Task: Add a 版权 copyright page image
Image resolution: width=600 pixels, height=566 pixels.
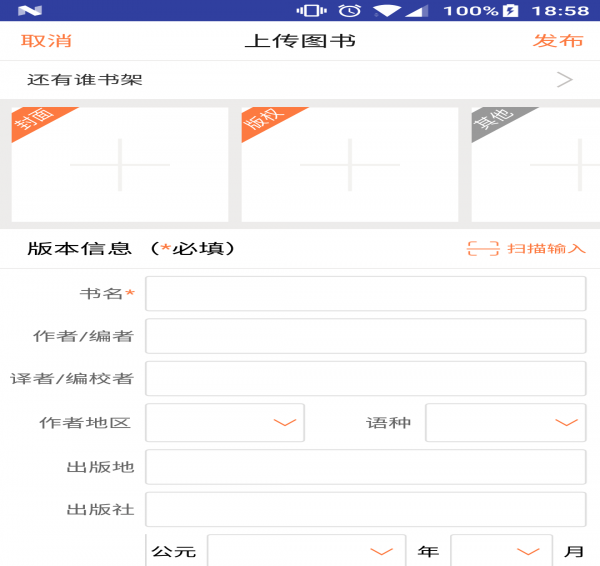Action: point(350,165)
